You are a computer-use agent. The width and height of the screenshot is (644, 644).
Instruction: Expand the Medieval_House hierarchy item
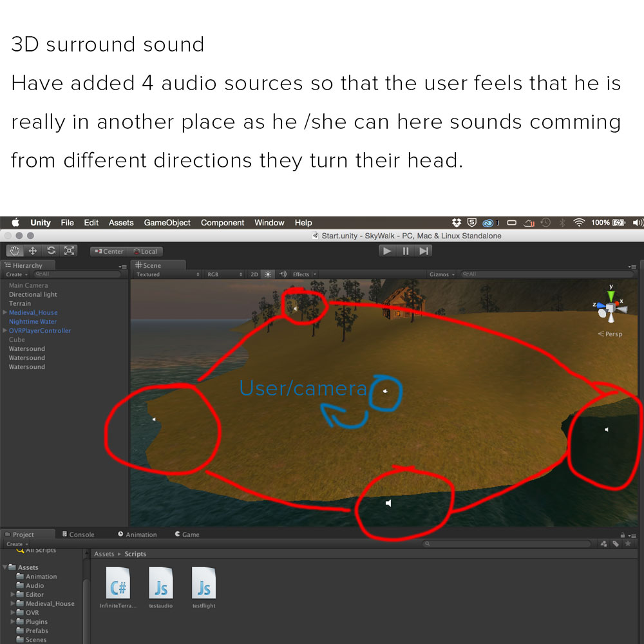[5, 312]
